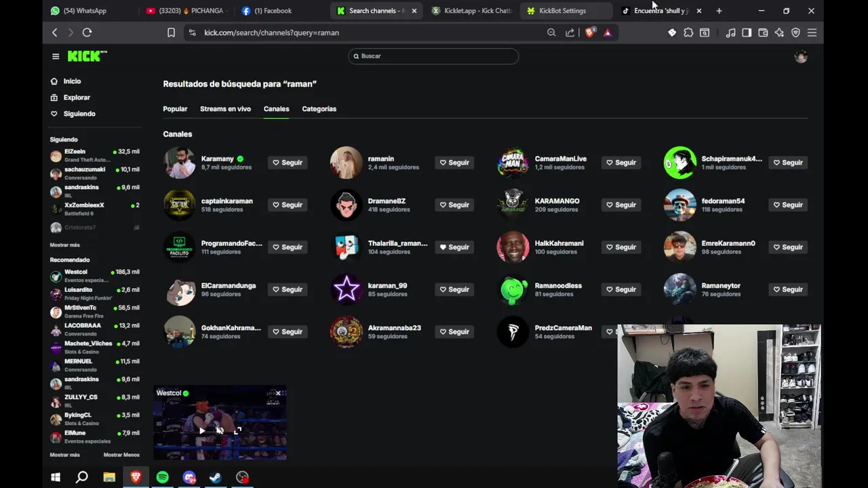Viewport: 868px width, 488px height.
Task: Follow the Karamany channel
Action: 288,163
